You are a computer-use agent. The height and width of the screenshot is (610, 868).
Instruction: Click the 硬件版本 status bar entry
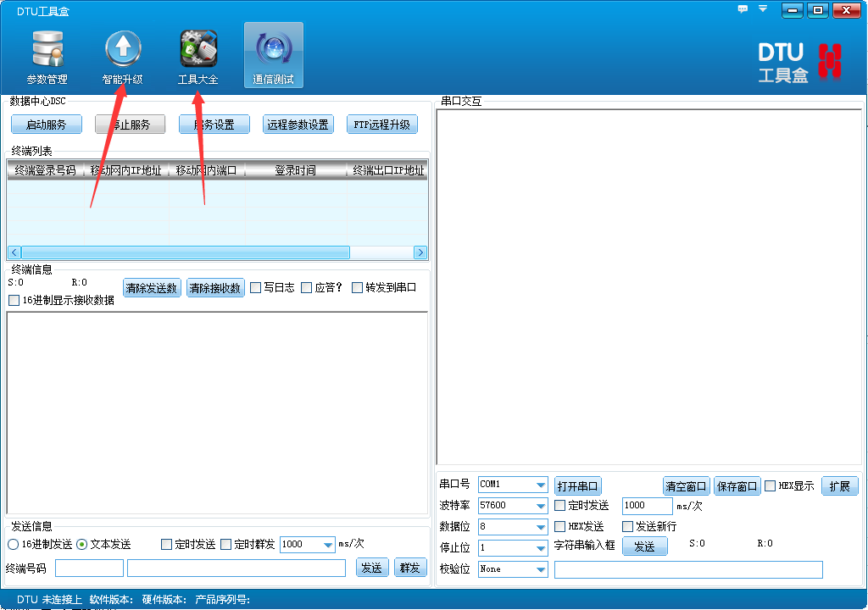tap(164, 600)
